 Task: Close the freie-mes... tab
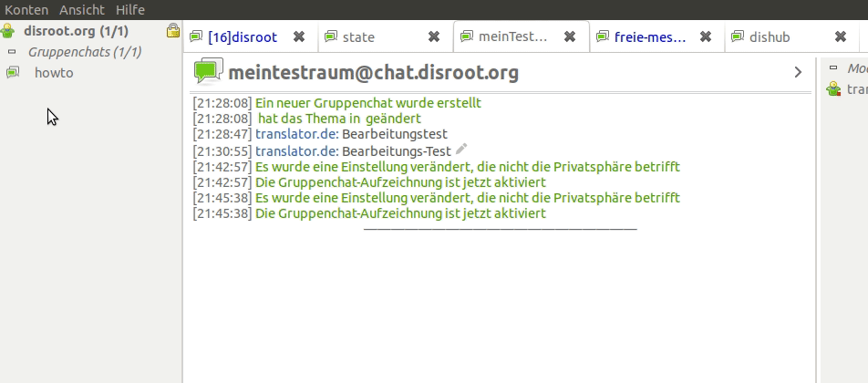point(706,37)
